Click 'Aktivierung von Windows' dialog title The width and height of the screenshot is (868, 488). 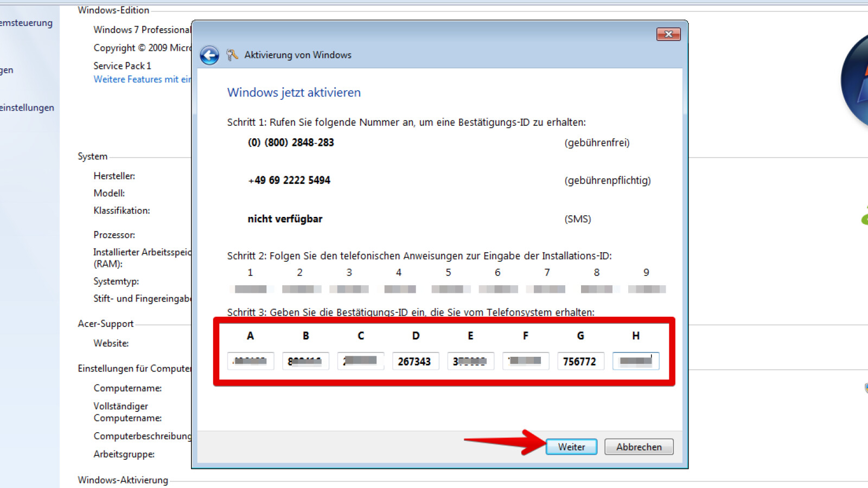298,55
